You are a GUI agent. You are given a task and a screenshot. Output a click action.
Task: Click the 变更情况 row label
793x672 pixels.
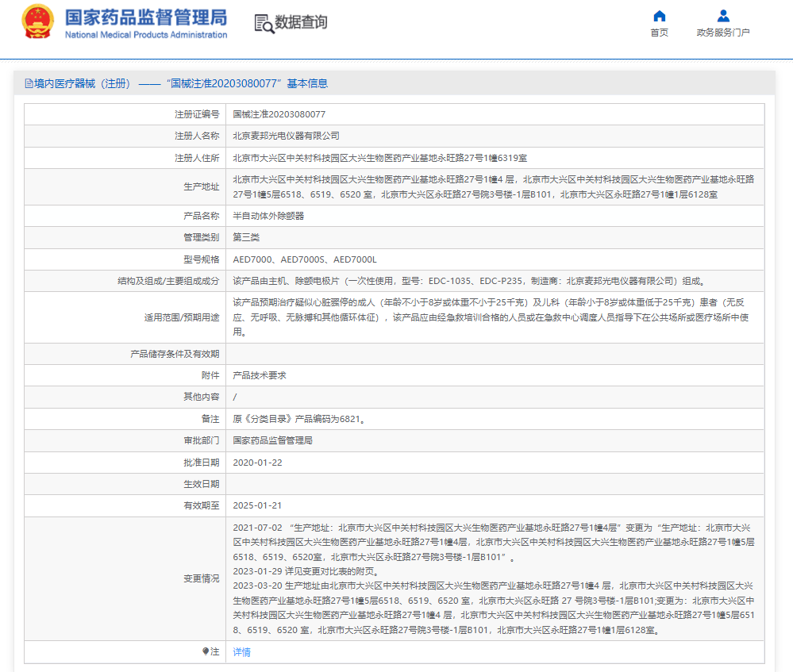[x=202, y=578]
